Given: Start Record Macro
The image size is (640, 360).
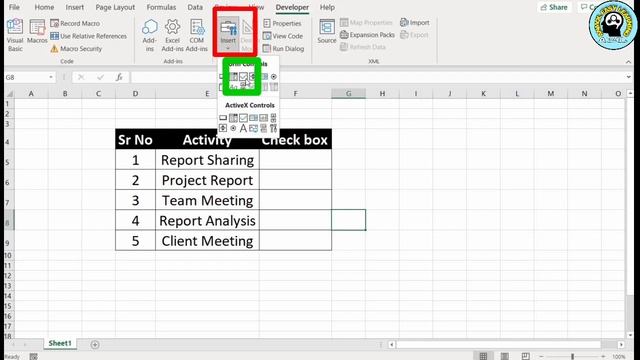Looking at the screenshot, I should tap(75, 23).
